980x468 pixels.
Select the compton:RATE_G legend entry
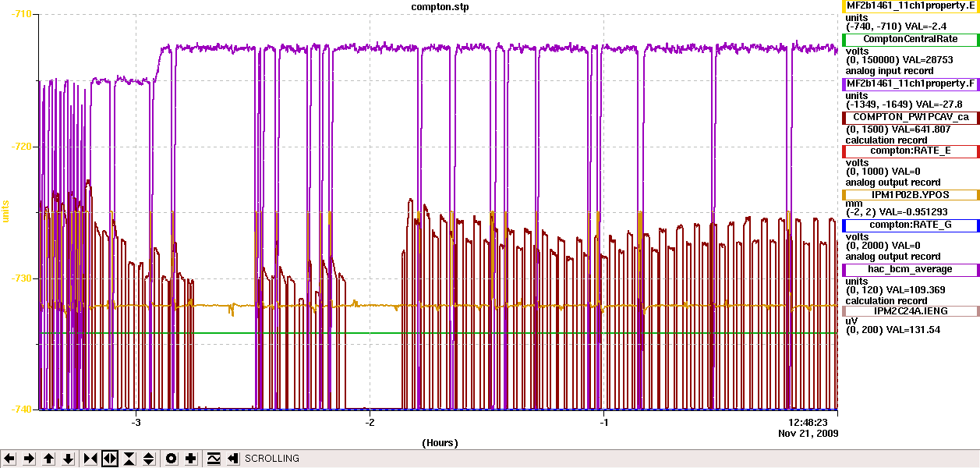910,225
